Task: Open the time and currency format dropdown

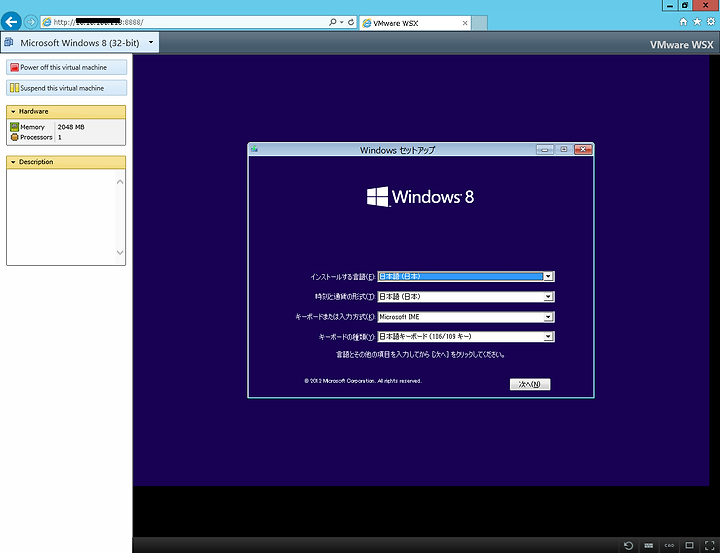Action: pos(548,297)
